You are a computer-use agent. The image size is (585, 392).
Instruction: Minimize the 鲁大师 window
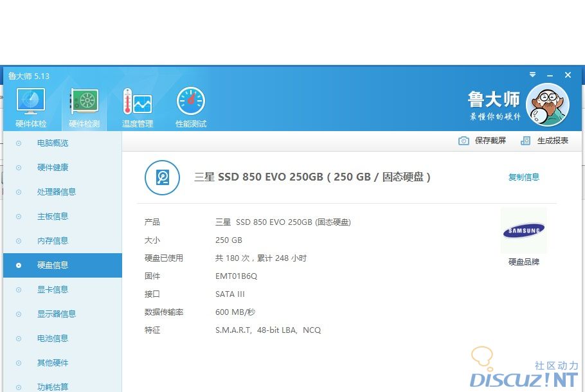[x=550, y=75]
